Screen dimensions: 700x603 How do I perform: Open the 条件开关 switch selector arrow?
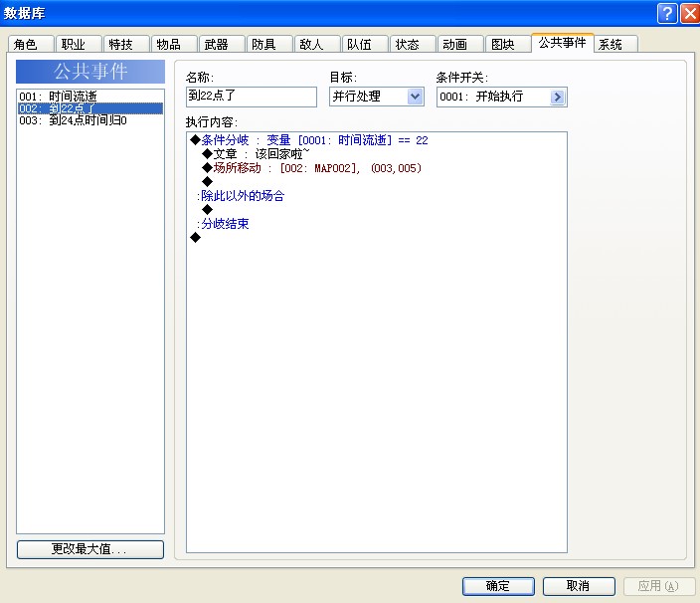(x=557, y=97)
